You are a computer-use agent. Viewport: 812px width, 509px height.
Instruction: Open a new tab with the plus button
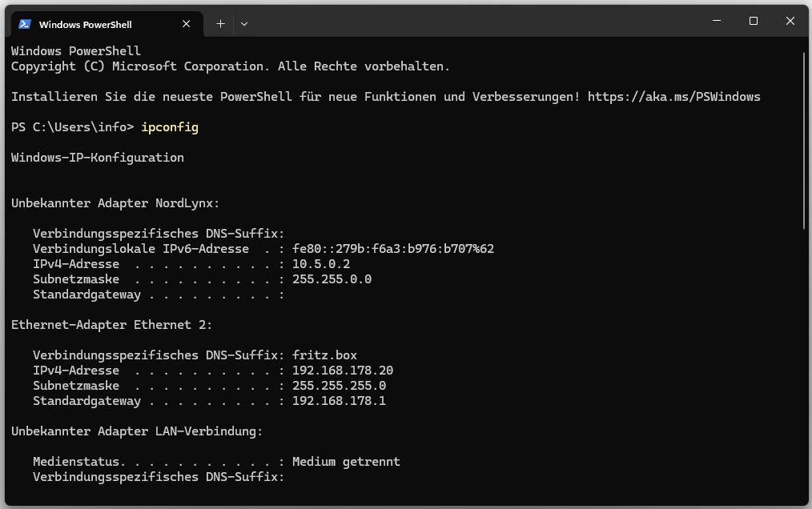220,24
